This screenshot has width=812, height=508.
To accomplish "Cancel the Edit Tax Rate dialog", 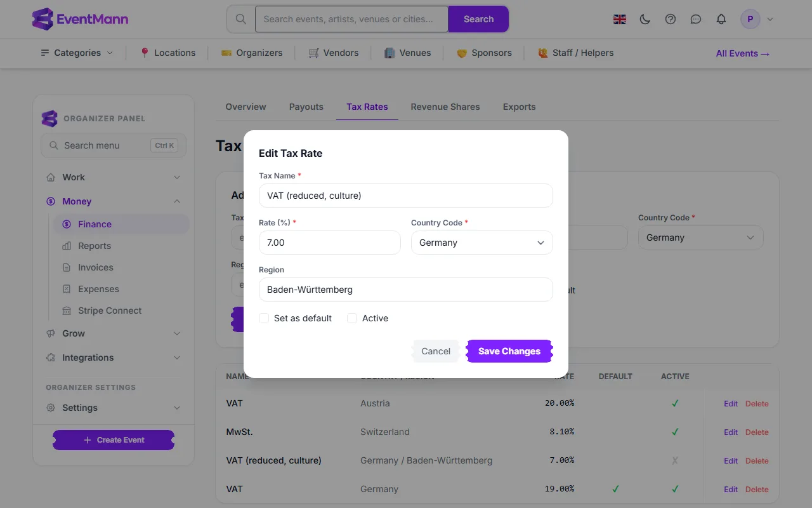I will point(436,351).
